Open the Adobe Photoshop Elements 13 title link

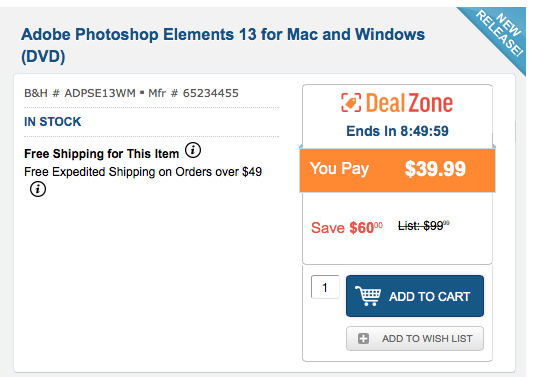223,46
